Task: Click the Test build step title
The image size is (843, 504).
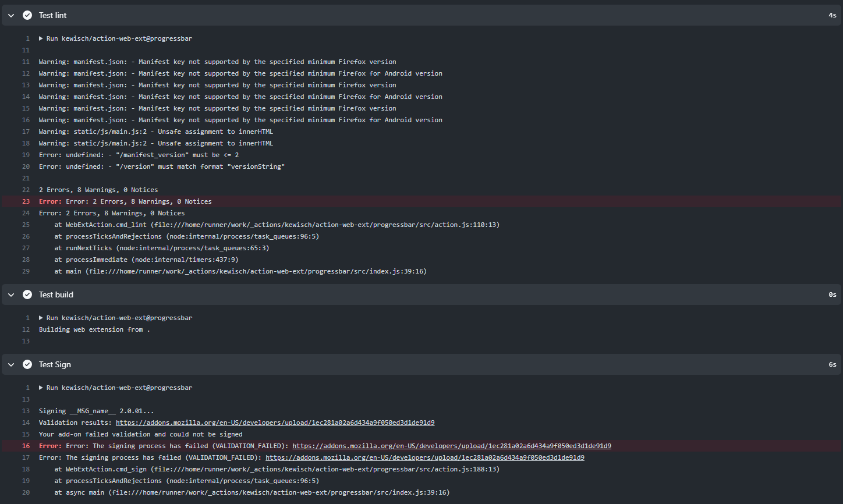Action: click(x=56, y=294)
